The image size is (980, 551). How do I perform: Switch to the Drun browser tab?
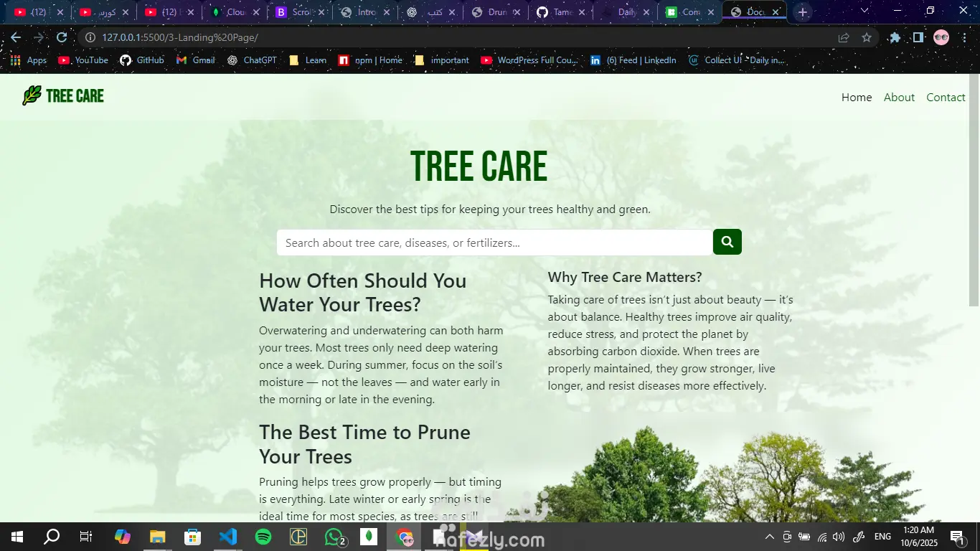[496, 12]
